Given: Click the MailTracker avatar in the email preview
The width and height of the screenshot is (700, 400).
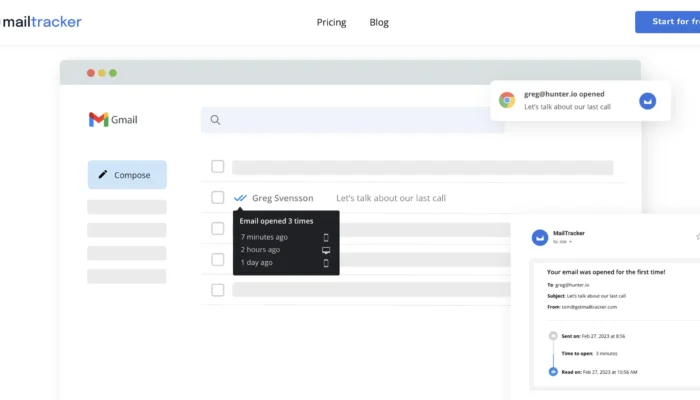Looking at the screenshot, I should (x=540, y=238).
